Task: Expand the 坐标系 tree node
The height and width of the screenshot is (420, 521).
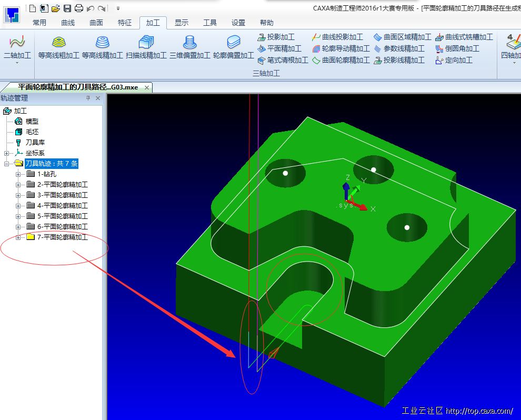Action: click(x=6, y=153)
